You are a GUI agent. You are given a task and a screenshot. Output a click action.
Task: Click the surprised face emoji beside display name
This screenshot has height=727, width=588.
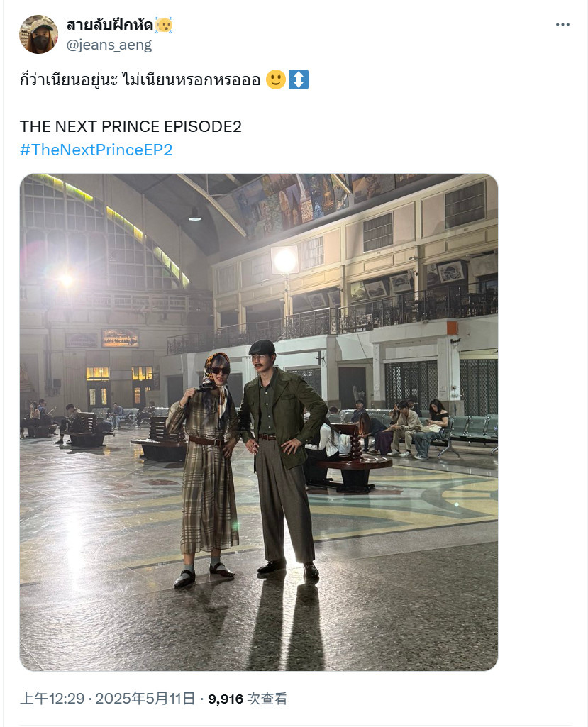click(x=164, y=25)
